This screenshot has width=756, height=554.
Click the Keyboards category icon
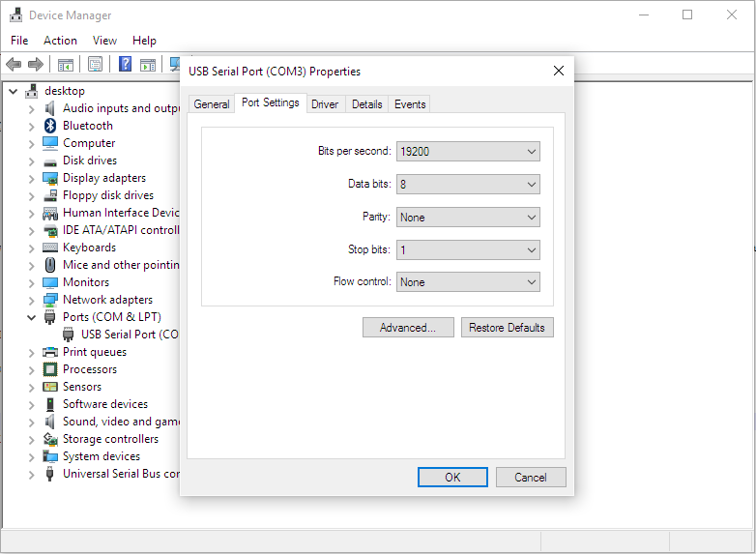50,248
